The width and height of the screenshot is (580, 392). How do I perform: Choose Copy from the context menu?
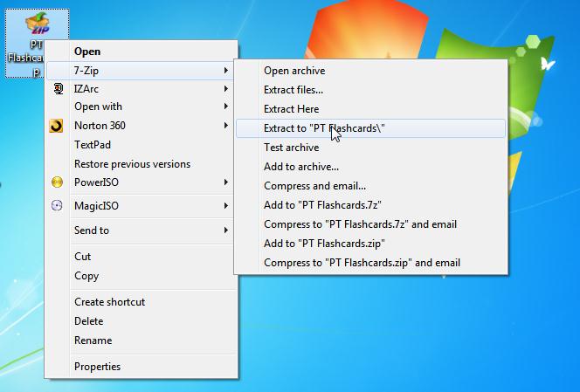[x=141, y=276]
